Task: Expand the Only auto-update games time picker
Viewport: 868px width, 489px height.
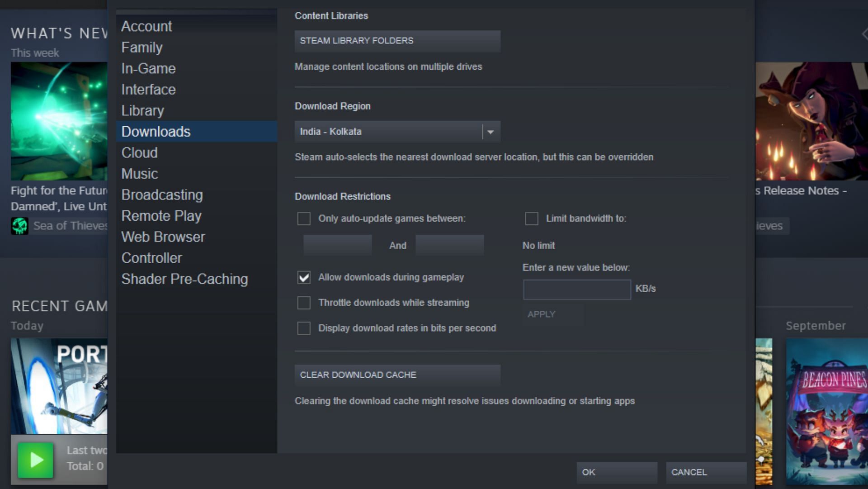Action: pos(339,244)
